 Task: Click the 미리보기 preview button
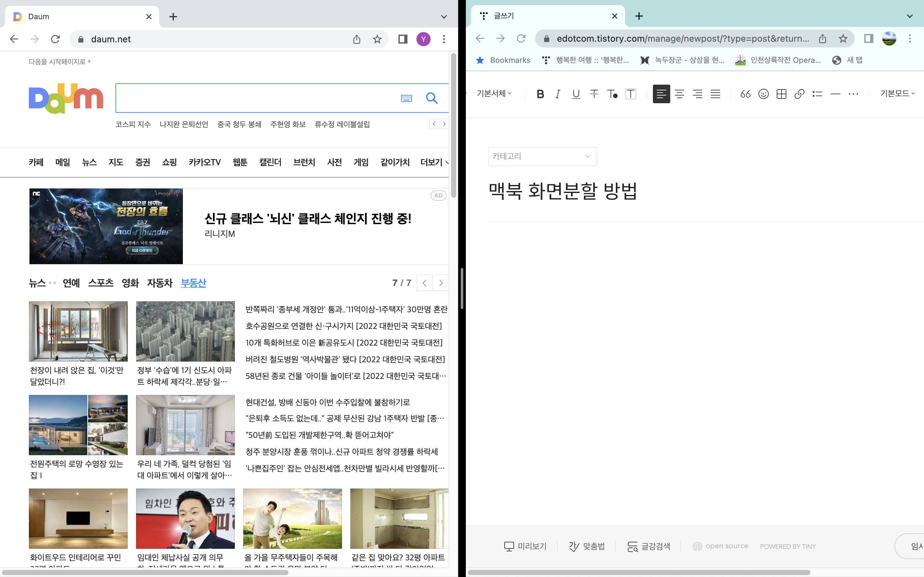pyautogui.click(x=525, y=546)
